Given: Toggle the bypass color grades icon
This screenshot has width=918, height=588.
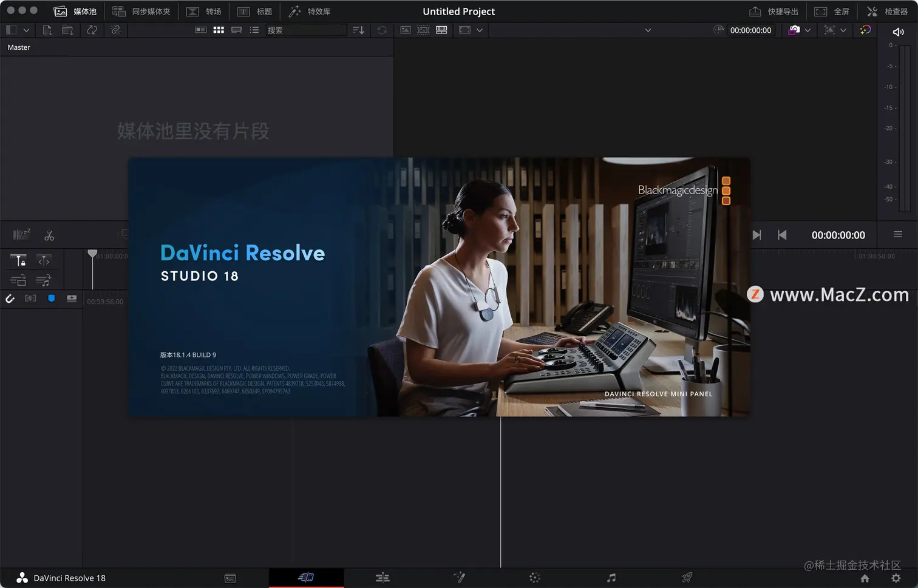Looking at the screenshot, I should click(x=865, y=30).
